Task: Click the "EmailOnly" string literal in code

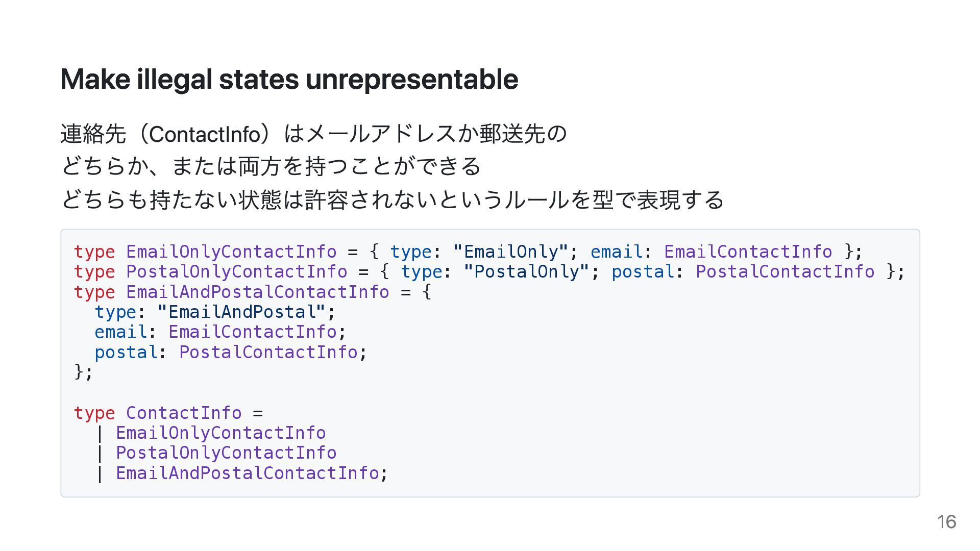Action: pyautogui.click(x=510, y=252)
